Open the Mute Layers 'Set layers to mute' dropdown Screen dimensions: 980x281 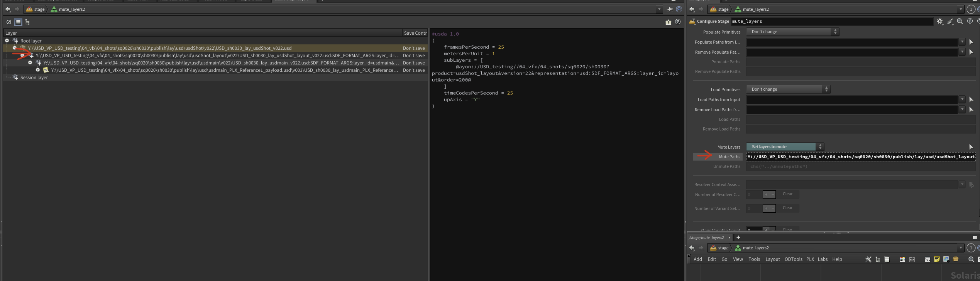(x=784, y=147)
